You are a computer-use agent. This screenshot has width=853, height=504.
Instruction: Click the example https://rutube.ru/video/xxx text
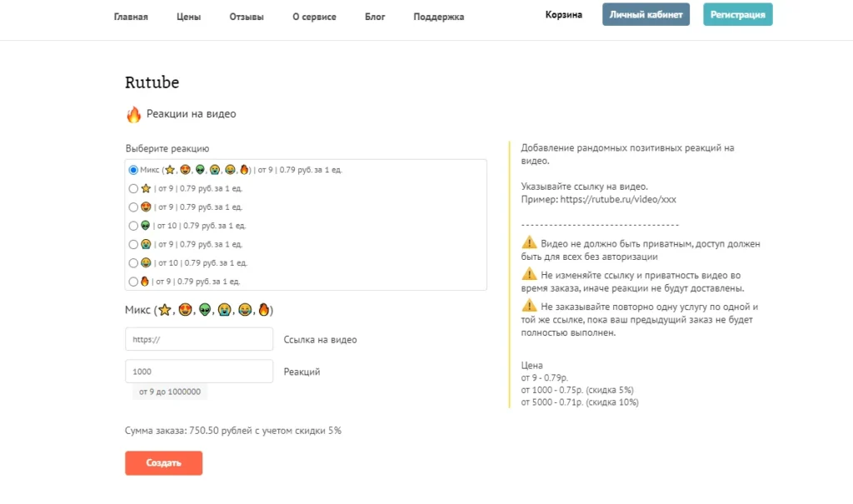coord(618,199)
